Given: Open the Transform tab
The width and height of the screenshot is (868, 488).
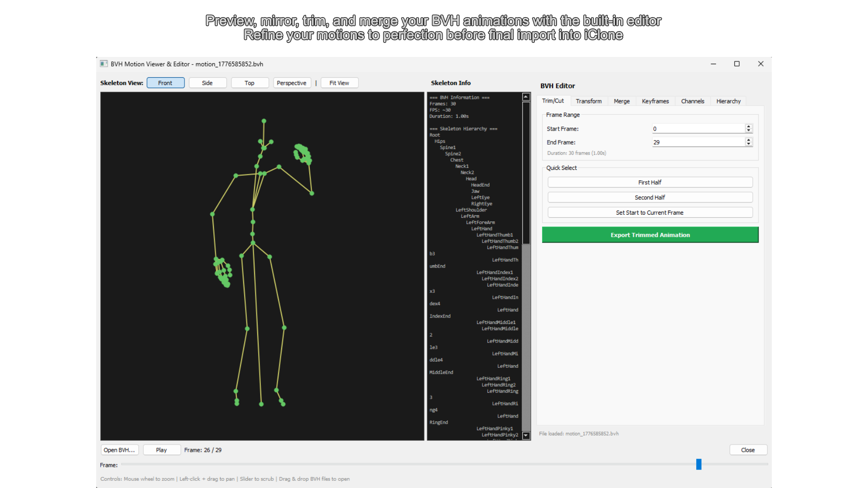Looking at the screenshot, I should (589, 101).
